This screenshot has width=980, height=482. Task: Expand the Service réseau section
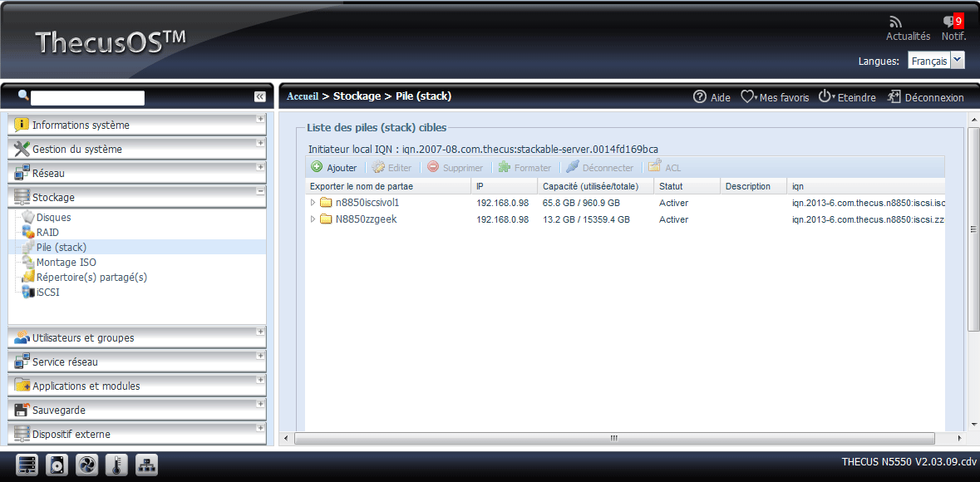[x=137, y=361]
